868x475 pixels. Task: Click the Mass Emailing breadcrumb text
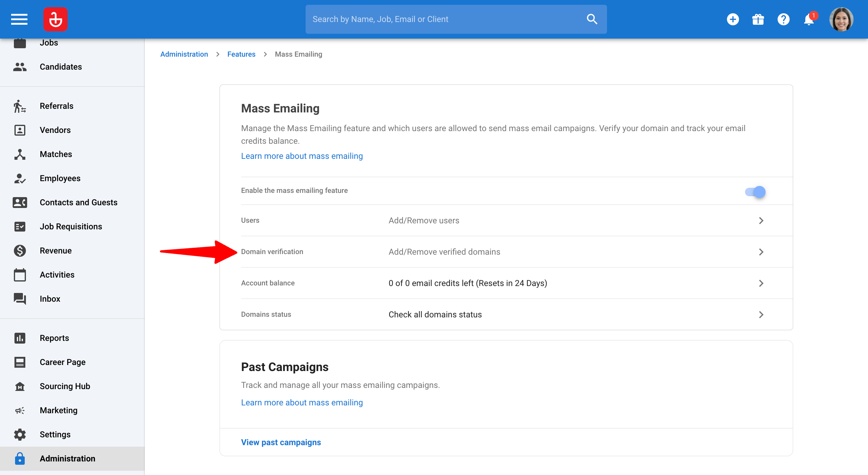[298, 54]
